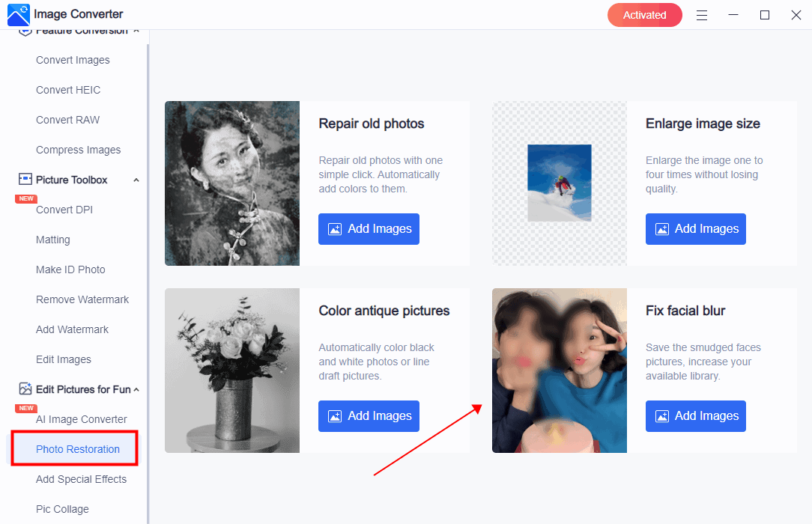This screenshot has height=524, width=812.
Task: Select Photo Restoration sidebar item
Action: [78, 449]
